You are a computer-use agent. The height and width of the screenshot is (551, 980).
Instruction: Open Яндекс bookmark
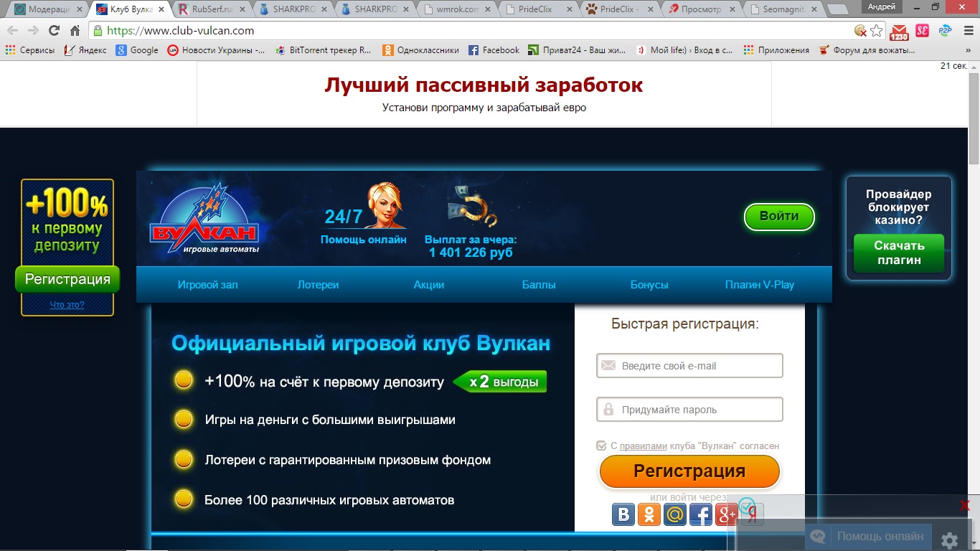85,50
